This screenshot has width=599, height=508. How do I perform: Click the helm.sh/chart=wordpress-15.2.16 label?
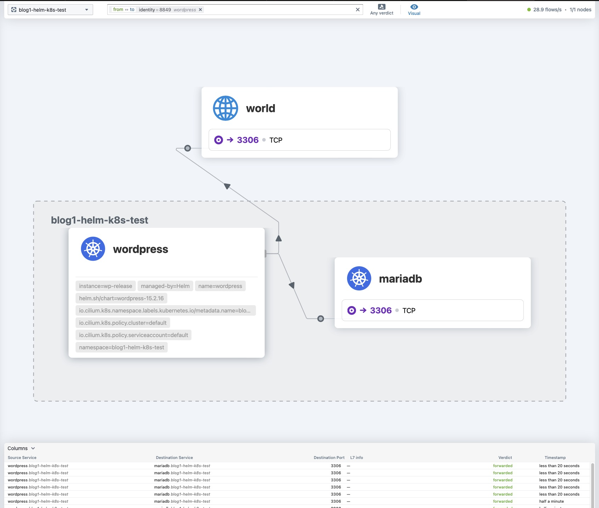coord(121,298)
